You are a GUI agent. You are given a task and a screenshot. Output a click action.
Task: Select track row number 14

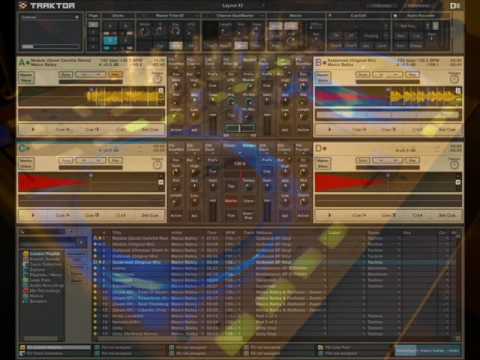275,316
